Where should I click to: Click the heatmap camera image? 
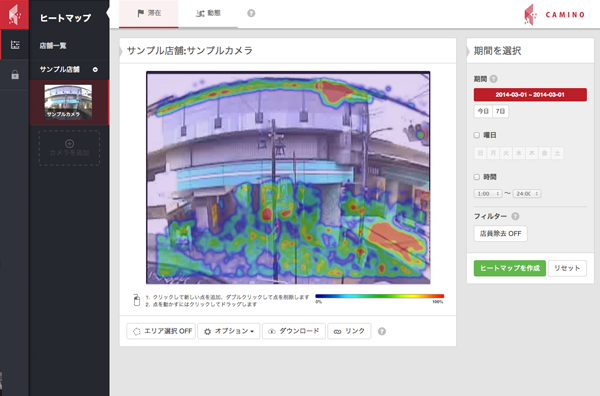pos(288,178)
